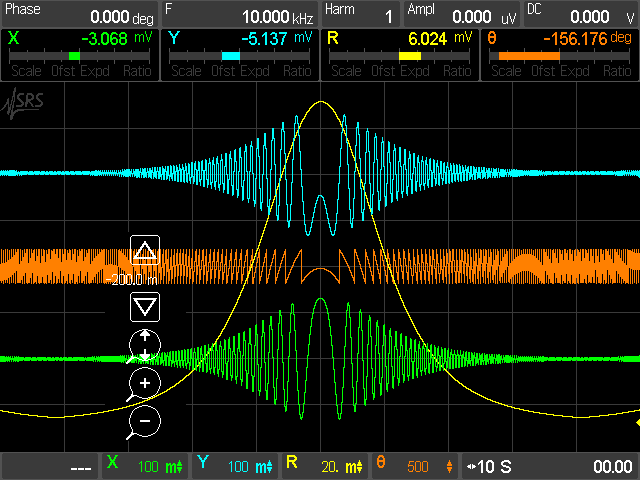640x480 pixels.
Task: Click the zoom in magnifier icon
Action: pos(144,384)
